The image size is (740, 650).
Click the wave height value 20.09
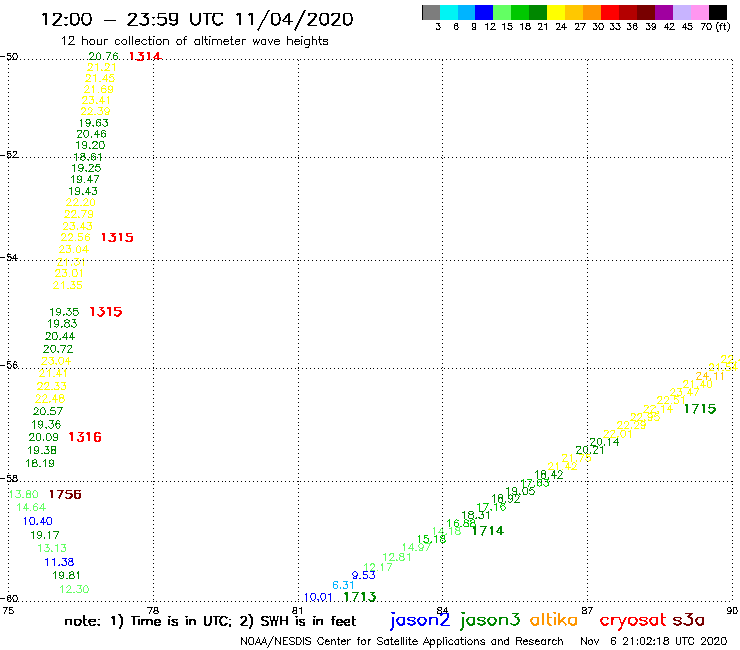point(44,437)
